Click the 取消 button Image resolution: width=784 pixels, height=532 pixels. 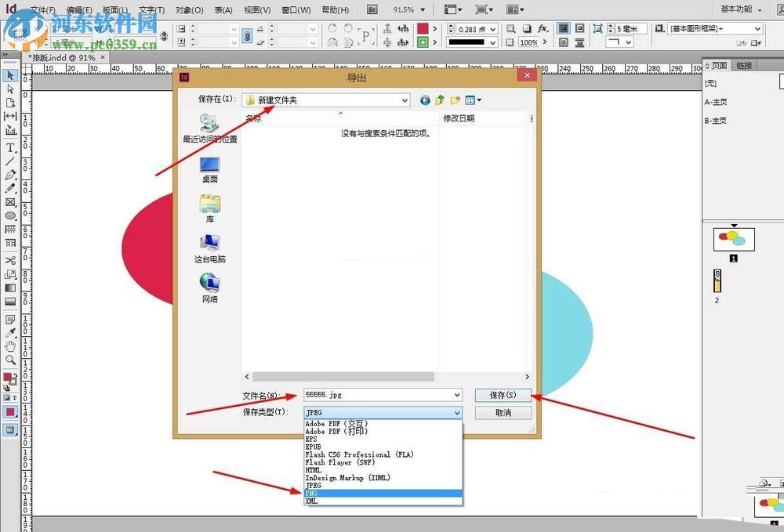coord(503,412)
